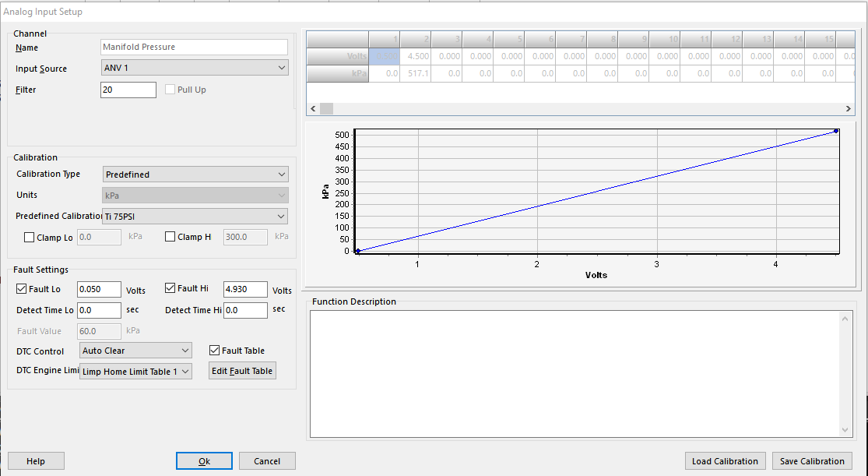This screenshot has width=868, height=476.
Task: Open the Input Source dropdown
Action: point(195,69)
